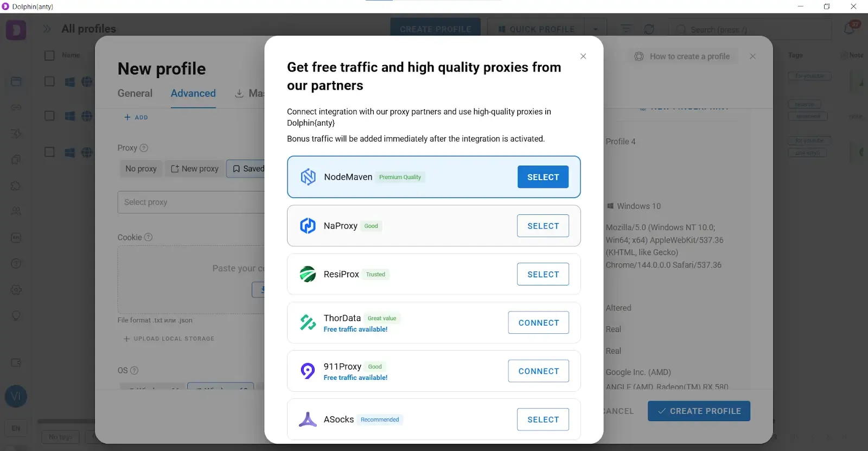Open the Quick Profile dropdown arrow
Viewport: 868px width, 451px height.
(x=595, y=29)
